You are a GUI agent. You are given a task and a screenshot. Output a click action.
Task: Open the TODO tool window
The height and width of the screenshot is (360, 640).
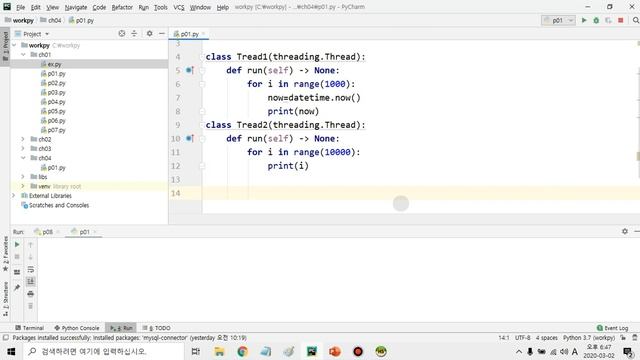click(x=156, y=328)
